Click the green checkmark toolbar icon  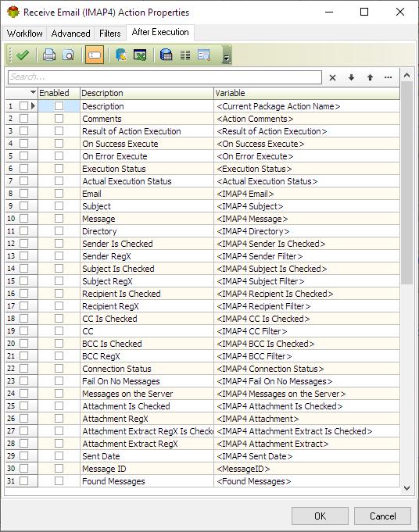[23, 55]
